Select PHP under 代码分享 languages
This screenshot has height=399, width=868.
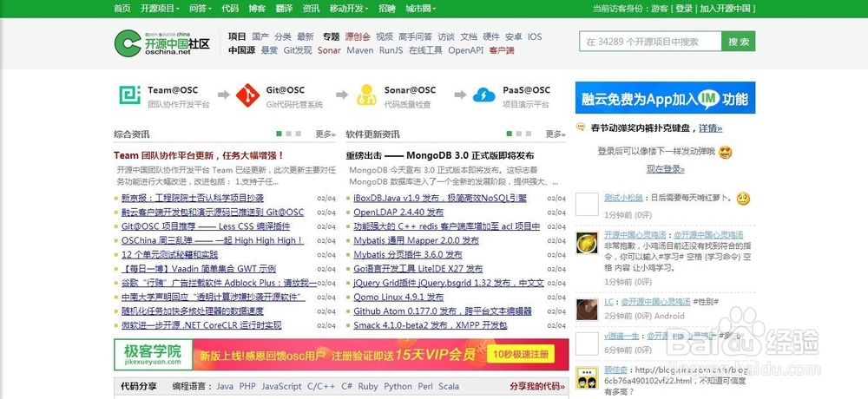[247, 386]
